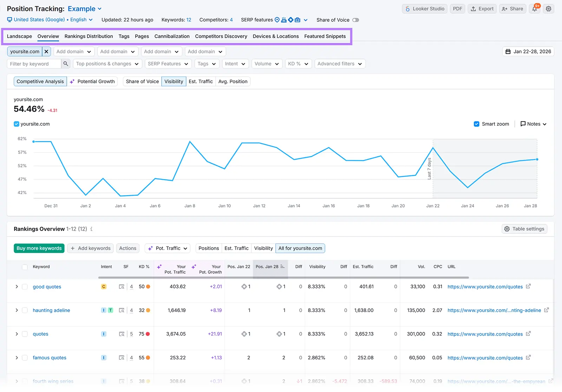Expand the good quotes row

coord(17,287)
